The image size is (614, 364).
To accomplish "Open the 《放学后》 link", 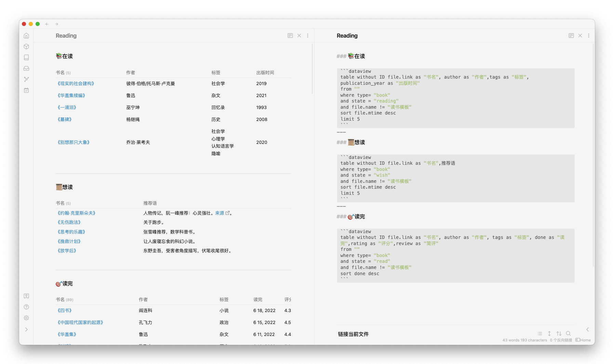I will [67, 251].
